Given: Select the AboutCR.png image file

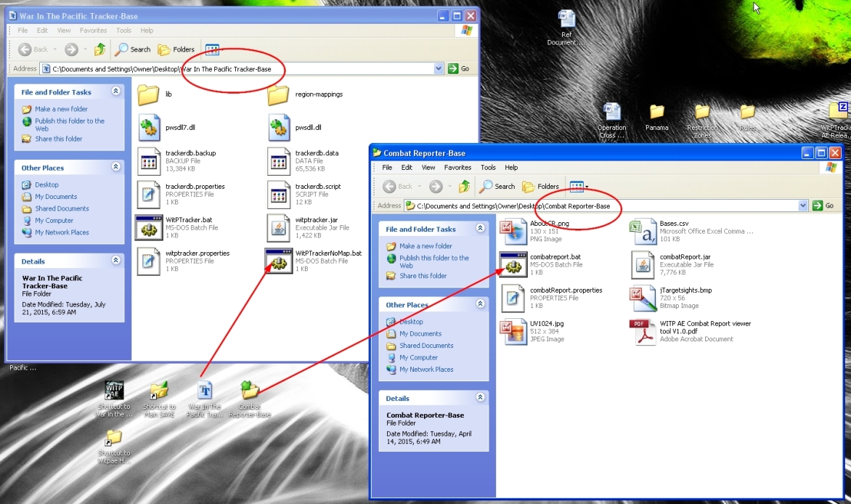Looking at the screenshot, I should 534,231.
